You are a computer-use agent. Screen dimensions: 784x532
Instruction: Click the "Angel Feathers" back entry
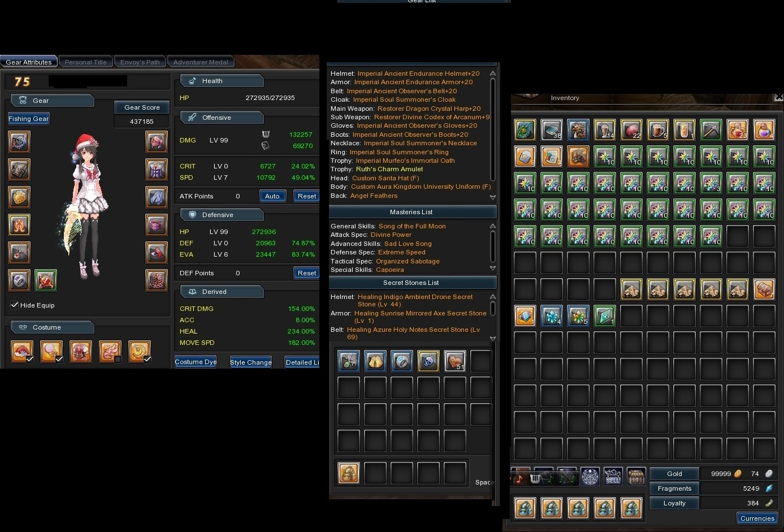coord(374,196)
